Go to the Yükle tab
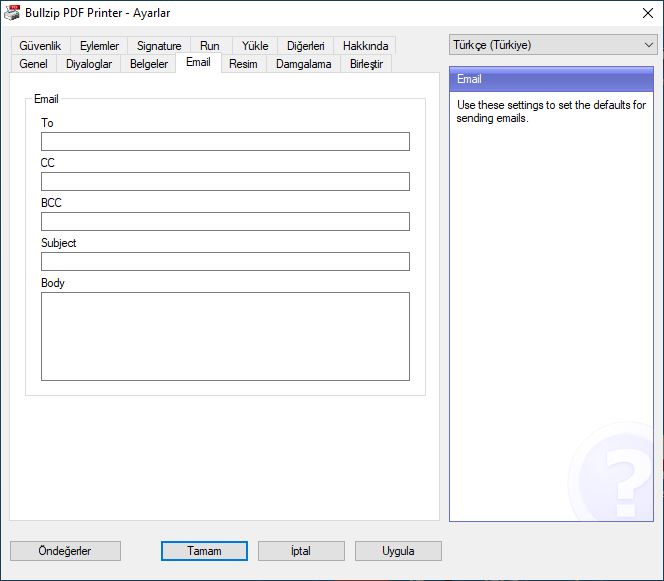Image resolution: width=664 pixels, height=581 pixels. [255, 46]
